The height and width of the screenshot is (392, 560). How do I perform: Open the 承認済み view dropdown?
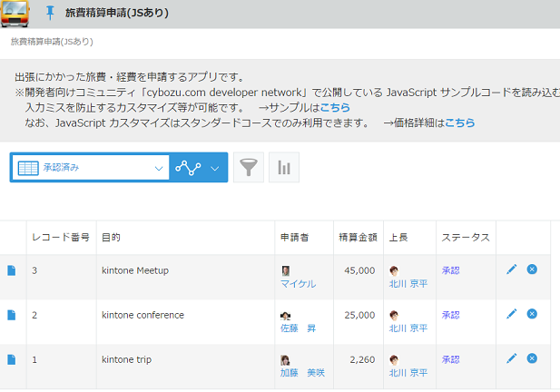point(91,168)
